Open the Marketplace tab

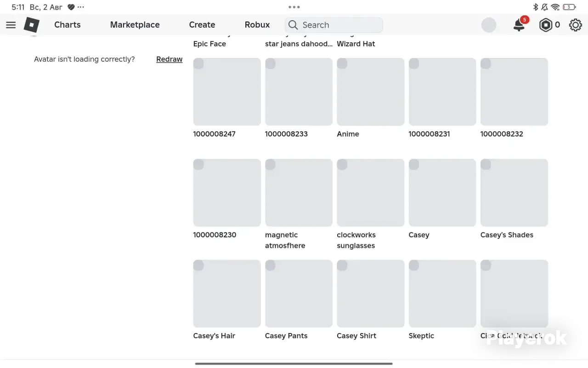pos(135,25)
